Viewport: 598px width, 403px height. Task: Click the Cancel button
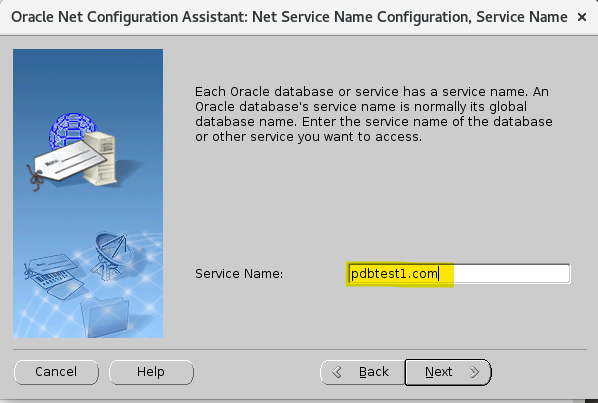[56, 372]
